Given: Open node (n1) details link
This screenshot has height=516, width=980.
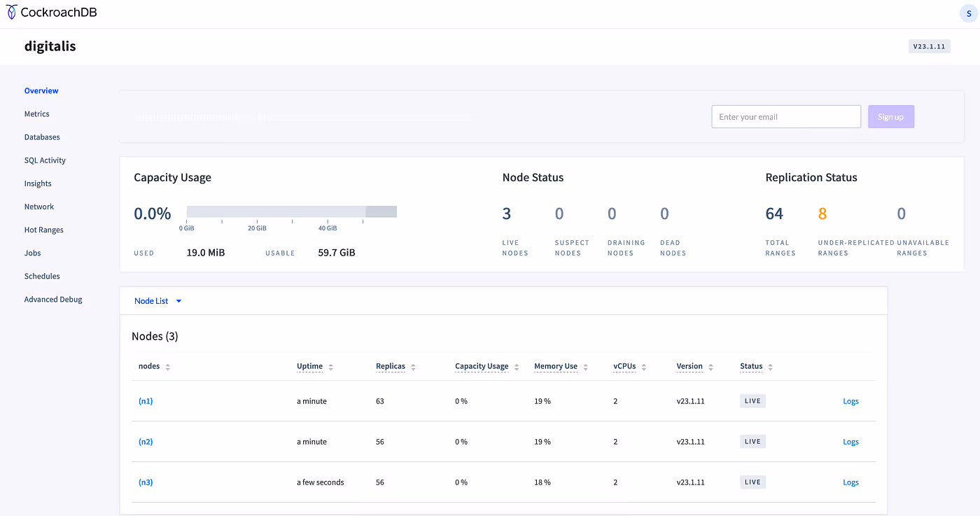Looking at the screenshot, I should (x=146, y=401).
